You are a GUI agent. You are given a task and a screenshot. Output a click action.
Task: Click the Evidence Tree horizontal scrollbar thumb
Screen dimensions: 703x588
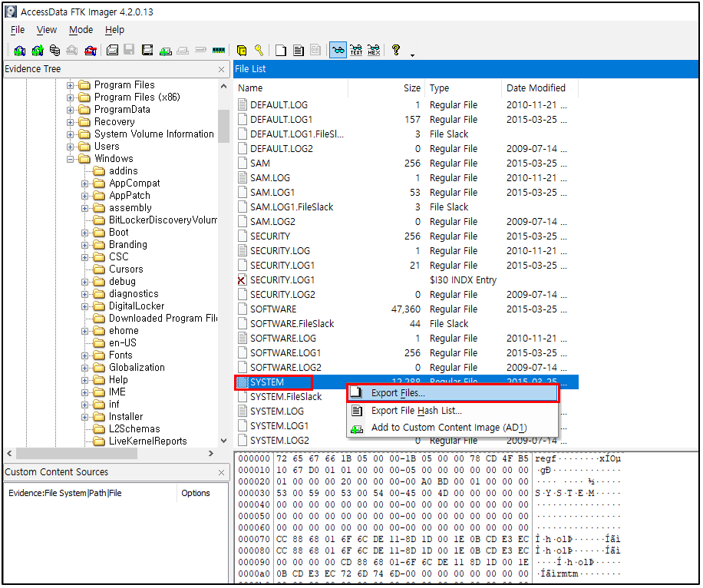pos(76,454)
